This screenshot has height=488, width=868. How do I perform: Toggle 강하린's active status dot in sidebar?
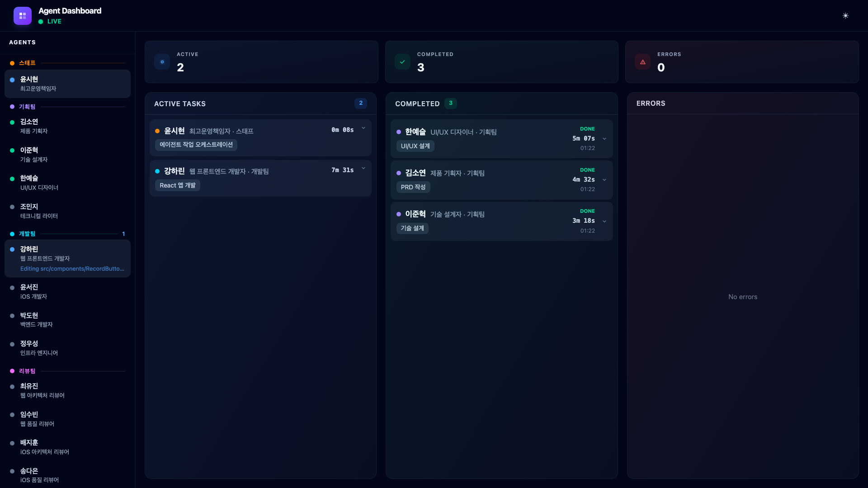coord(12,249)
